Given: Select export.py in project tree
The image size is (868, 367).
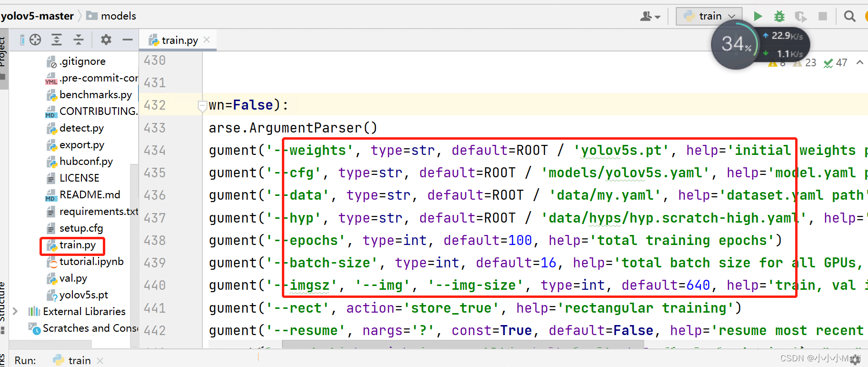Looking at the screenshot, I should (75, 145).
